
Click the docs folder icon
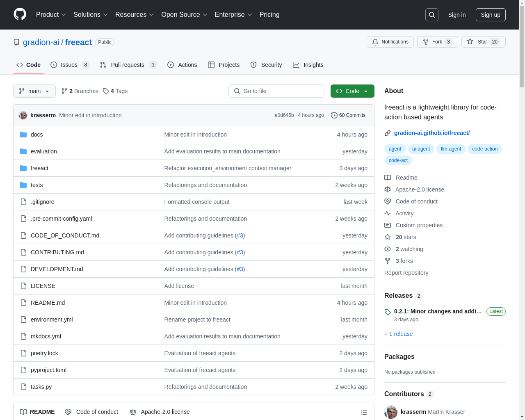[x=23, y=135]
